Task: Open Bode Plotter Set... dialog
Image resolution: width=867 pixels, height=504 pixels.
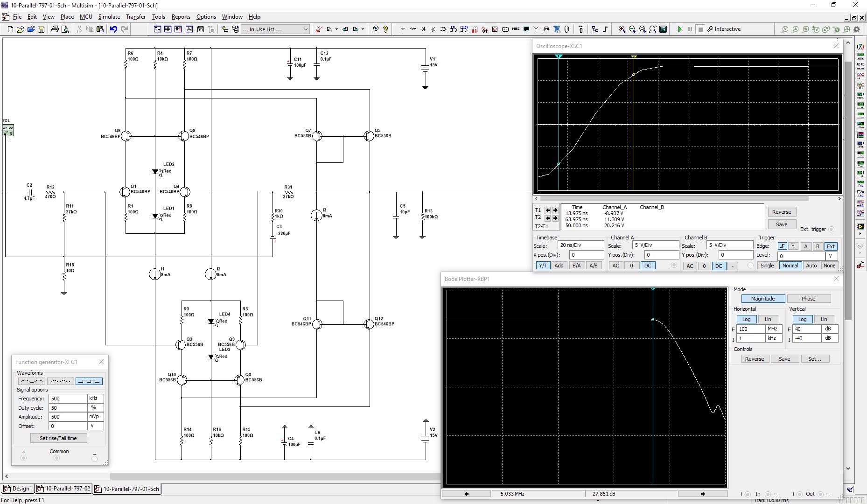Action: (x=815, y=359)
